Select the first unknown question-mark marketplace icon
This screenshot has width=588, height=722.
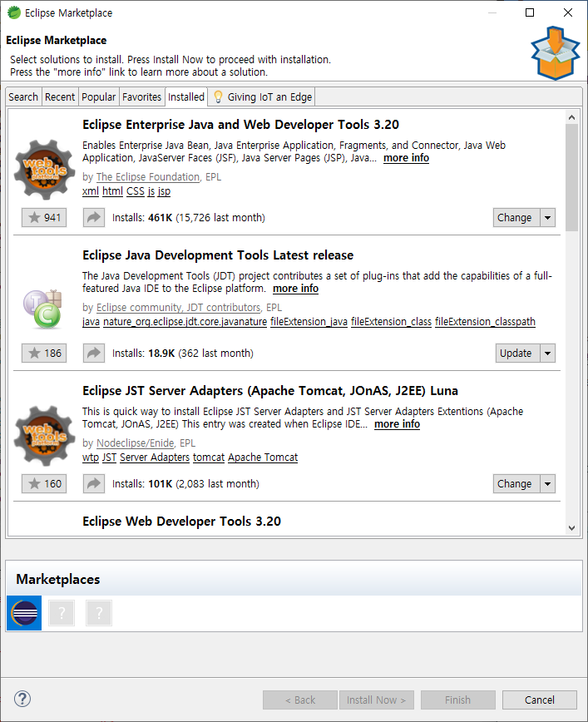click(x=62, y=613)
